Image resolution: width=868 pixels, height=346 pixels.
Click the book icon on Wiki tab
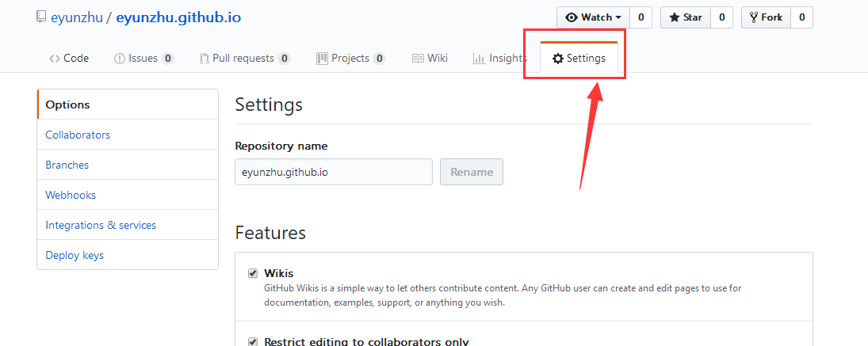tap(418, 59)
